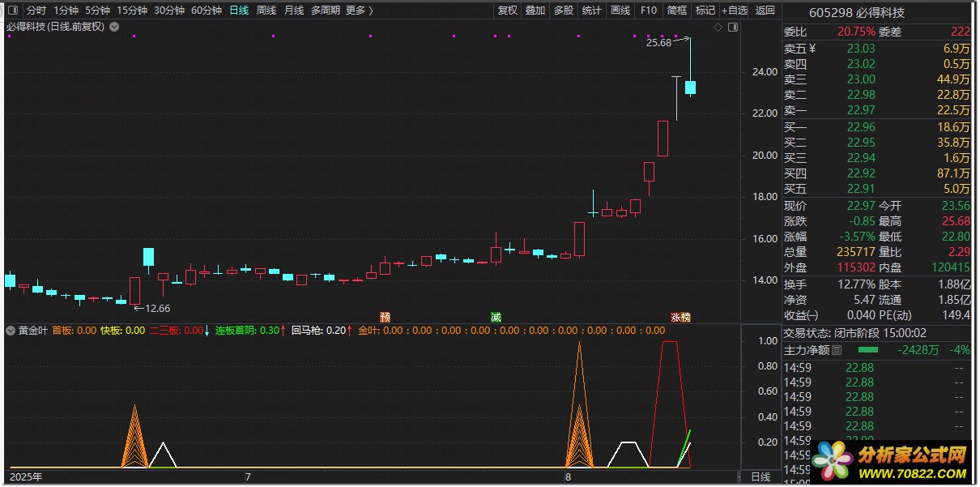
Task: Expand the 卖五 depth toggle symbol
Action: [x=812, y=48]
